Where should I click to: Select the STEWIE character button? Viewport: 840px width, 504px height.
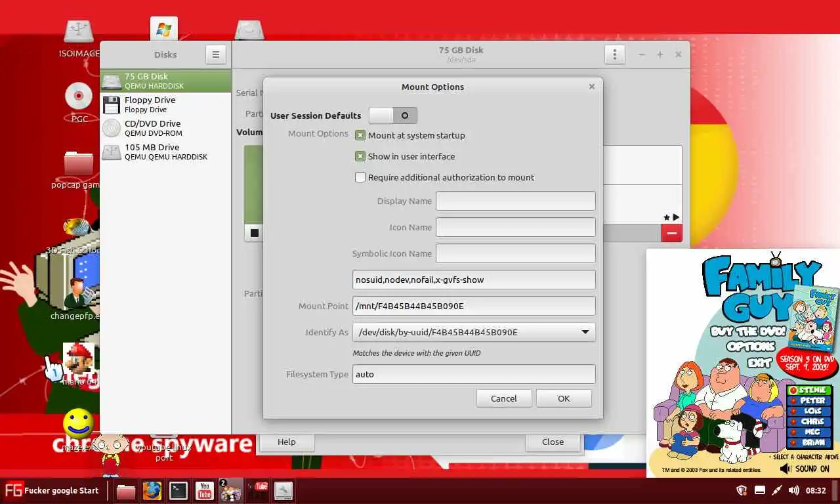click(x=810, y=390)
